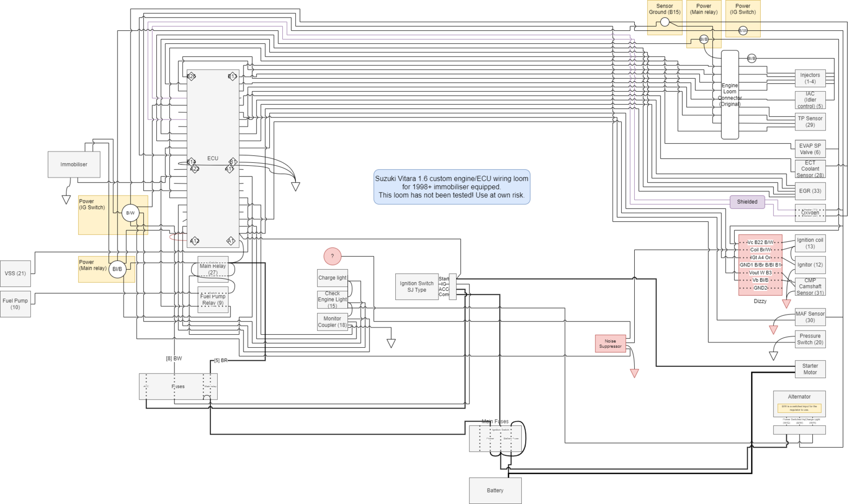Image resolution: width=848 pixels, height=504 pixels.
Task: Select the Fuel Pump (10) box
Action: (x=15, y=304)
